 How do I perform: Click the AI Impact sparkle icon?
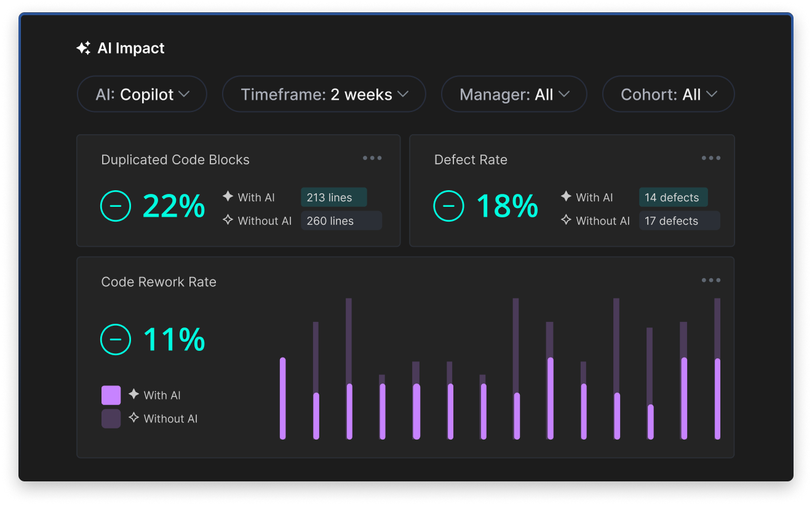pyautogui.click(x=83, y=49)
